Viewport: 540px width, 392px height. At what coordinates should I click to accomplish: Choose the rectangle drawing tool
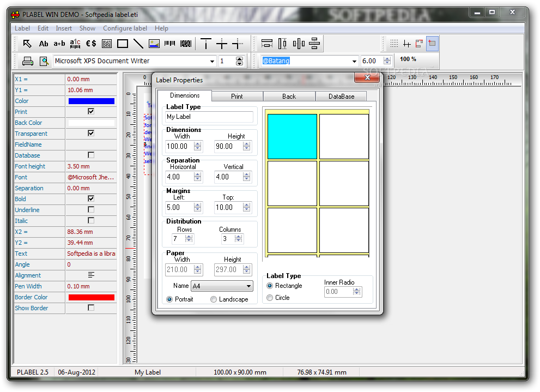coord(123,44)
